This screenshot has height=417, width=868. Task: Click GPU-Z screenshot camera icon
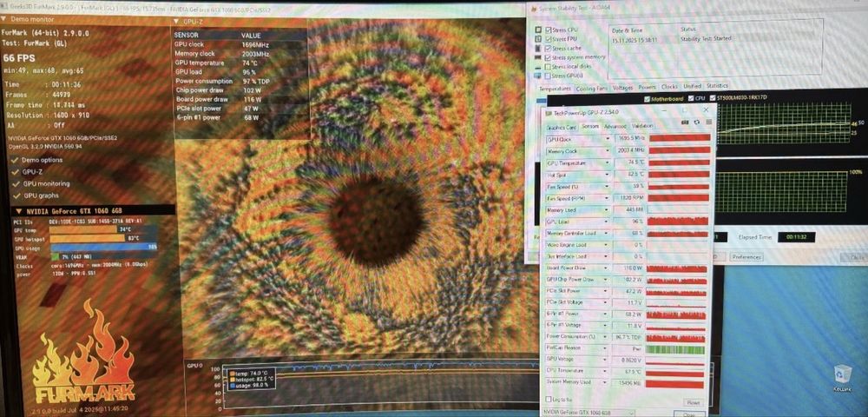pyautogui.click(x=686, y=122)
